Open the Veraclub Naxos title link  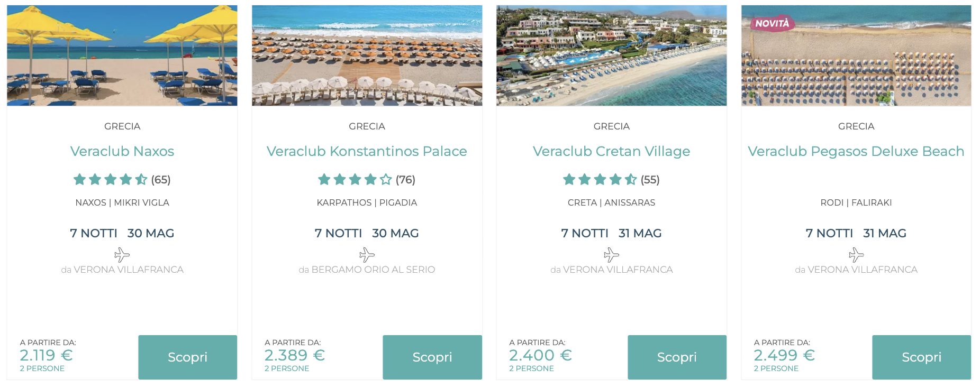tap(122, 151)
